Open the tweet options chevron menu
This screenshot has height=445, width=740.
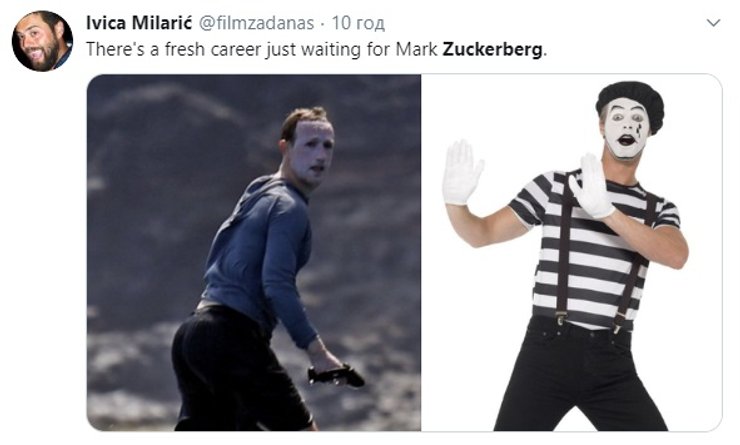713,23
